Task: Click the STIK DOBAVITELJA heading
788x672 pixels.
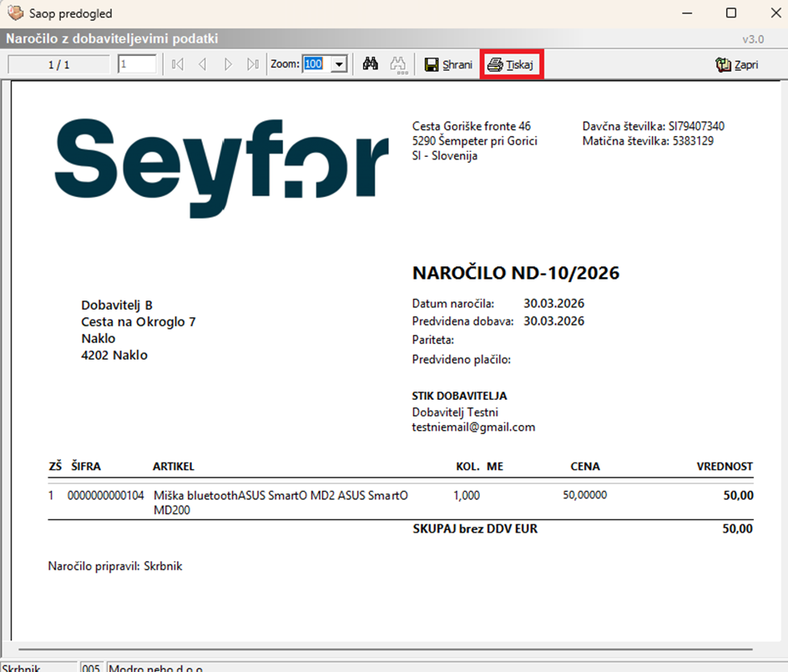Action: coord(459,396)
